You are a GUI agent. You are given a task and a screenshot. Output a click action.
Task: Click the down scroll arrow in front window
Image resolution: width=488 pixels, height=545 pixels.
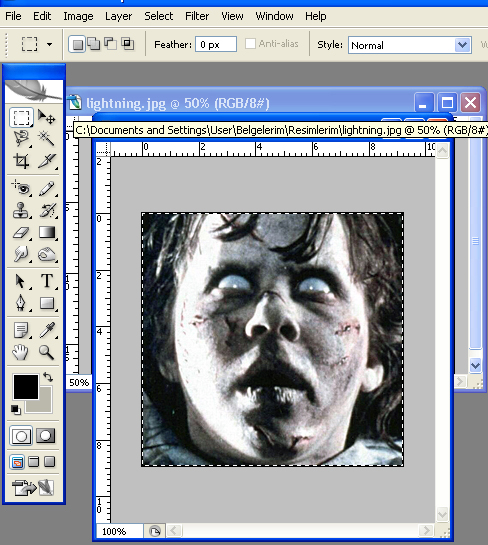442,514
